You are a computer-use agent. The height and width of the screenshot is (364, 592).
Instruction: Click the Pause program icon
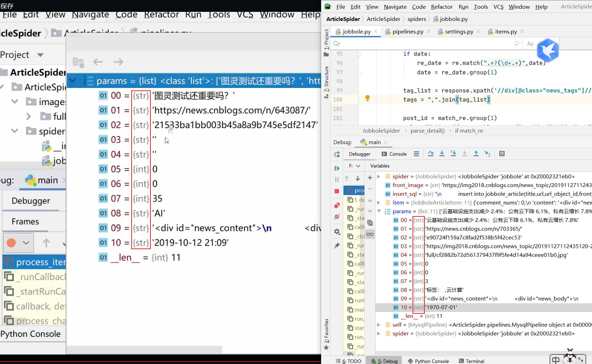[x=337, y=179]
